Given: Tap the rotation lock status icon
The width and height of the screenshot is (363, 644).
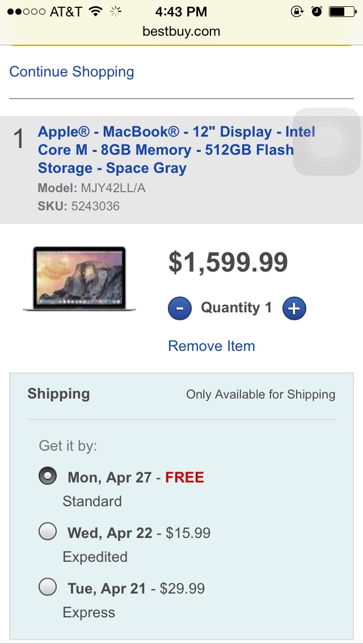Looking at the screenshot, I should click(x=297, y=11).
